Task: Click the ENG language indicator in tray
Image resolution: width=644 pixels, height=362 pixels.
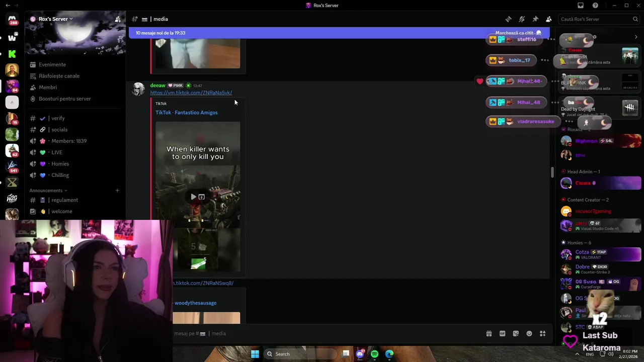Action: 590,354
